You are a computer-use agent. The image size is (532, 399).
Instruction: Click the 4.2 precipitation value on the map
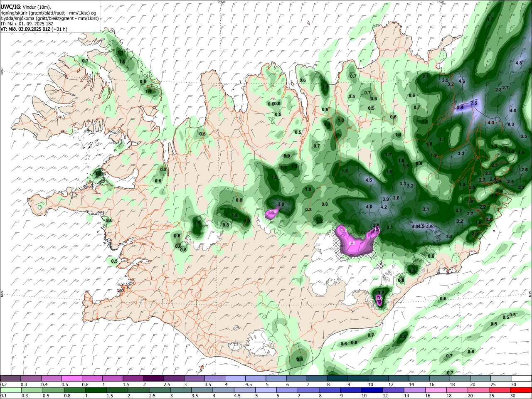pos(384,207)
